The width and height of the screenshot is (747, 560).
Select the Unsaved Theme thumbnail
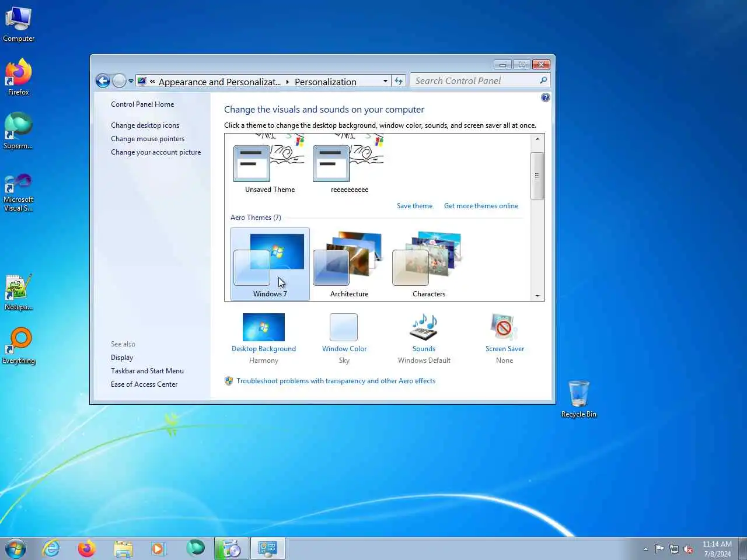270,164
